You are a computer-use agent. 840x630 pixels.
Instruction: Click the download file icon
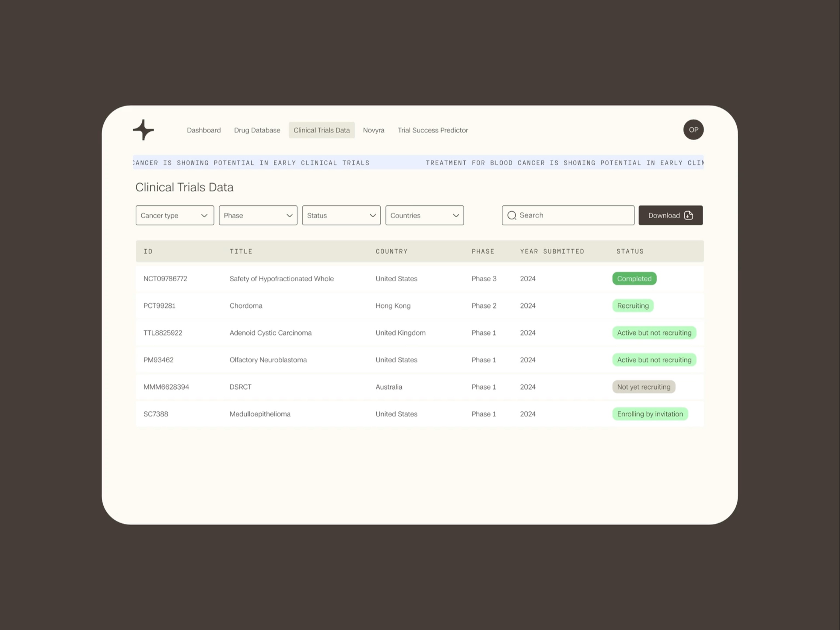[x=688, y=215]
